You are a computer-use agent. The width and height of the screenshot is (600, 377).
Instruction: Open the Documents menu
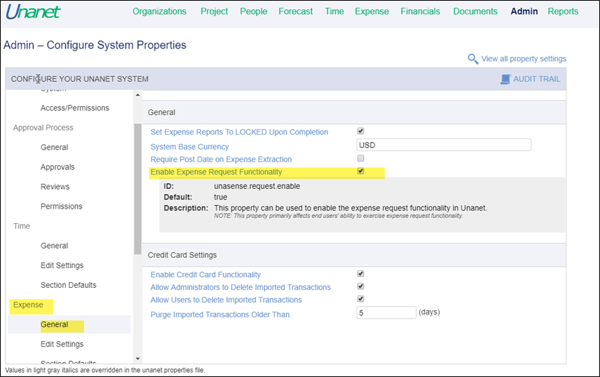475,11
